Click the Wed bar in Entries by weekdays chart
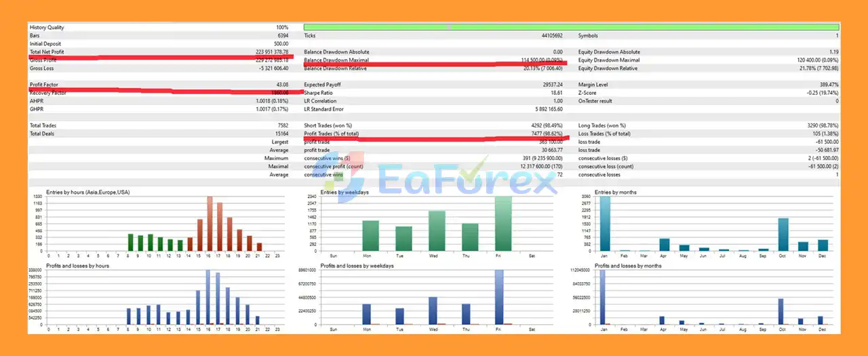 point(437,231)
